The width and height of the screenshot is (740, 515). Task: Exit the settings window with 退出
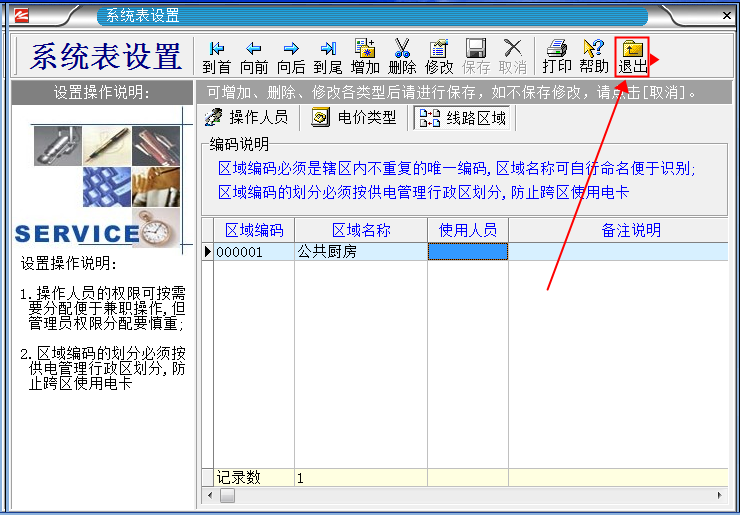click(632, 56)
